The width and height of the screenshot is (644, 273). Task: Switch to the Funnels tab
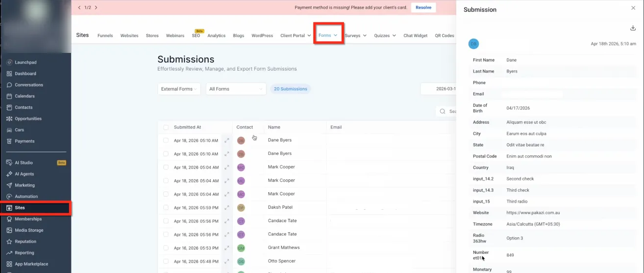tap(105, 36)
